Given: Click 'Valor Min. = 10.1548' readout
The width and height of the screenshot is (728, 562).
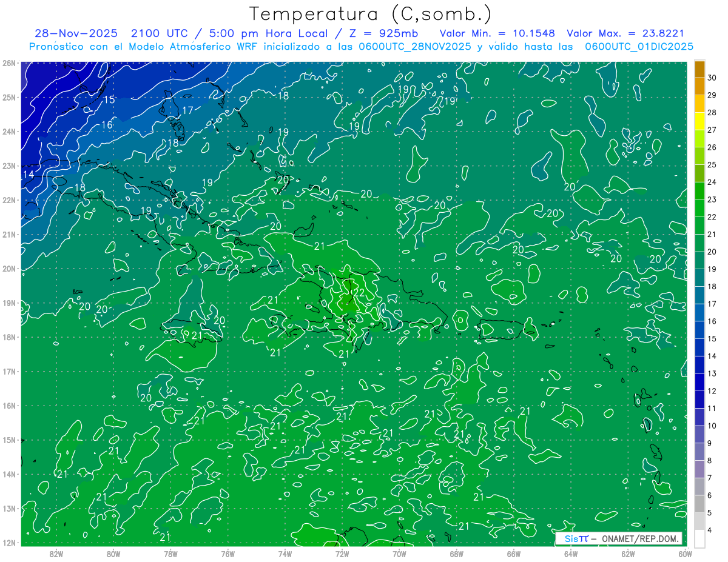Looking at the screenshot, I should pos(497,33).
